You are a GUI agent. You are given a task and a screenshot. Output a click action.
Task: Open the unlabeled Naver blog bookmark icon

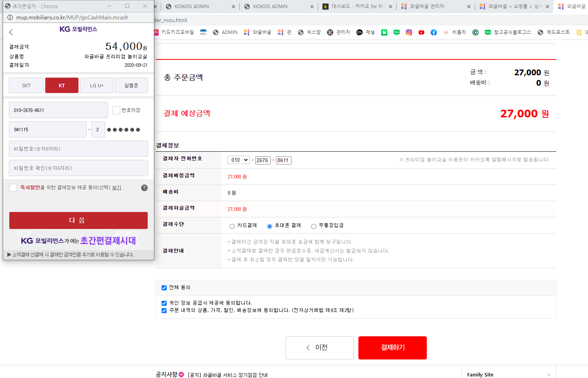(x=397, y=32)
